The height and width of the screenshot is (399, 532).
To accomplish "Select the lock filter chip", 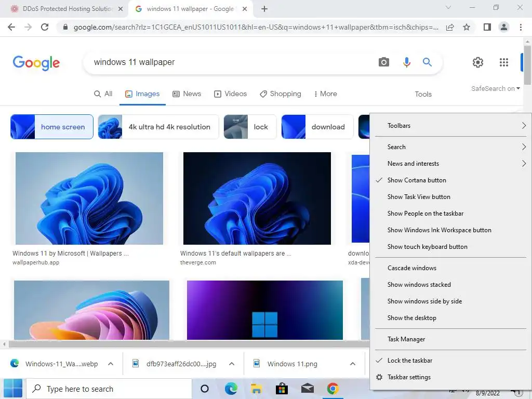I will coord(250,127).
